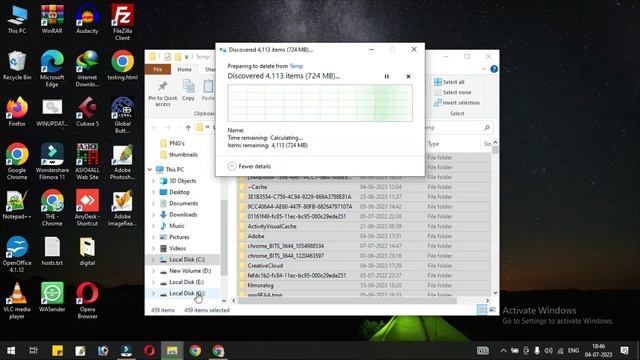Image resolution: width=640 pixels, height=360 pixels.
Task: Expand the Desktop tree node
Action: pyautogui.click(x=154, y=192)
